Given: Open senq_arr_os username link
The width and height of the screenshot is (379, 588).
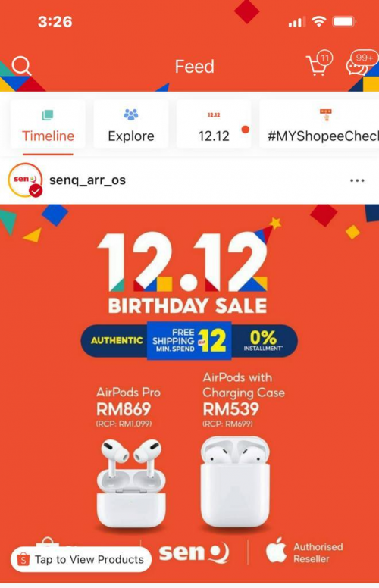Looking at the screenshot, I should [x=87, y=180].
